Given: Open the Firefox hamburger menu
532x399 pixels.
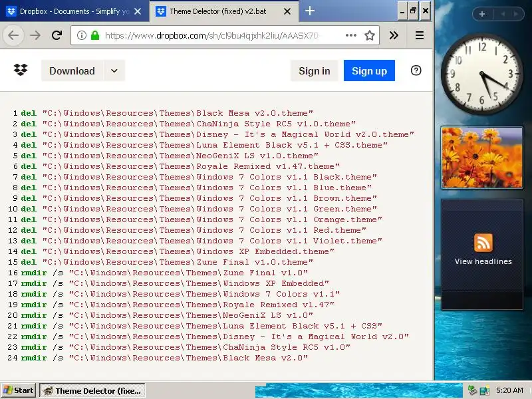Looking at the screenshot, I should pyautogui.click(x=420, y=35).
